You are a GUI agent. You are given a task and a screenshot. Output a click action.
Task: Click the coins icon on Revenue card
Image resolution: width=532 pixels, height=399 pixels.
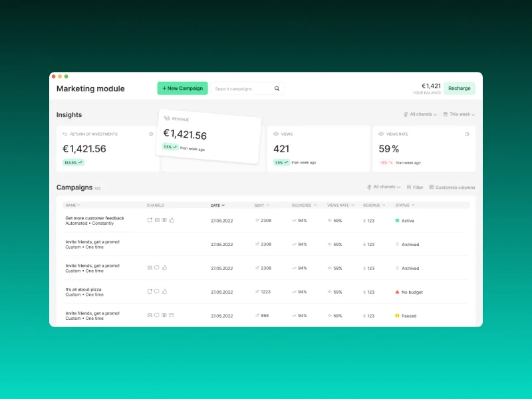tap(167, 118)
